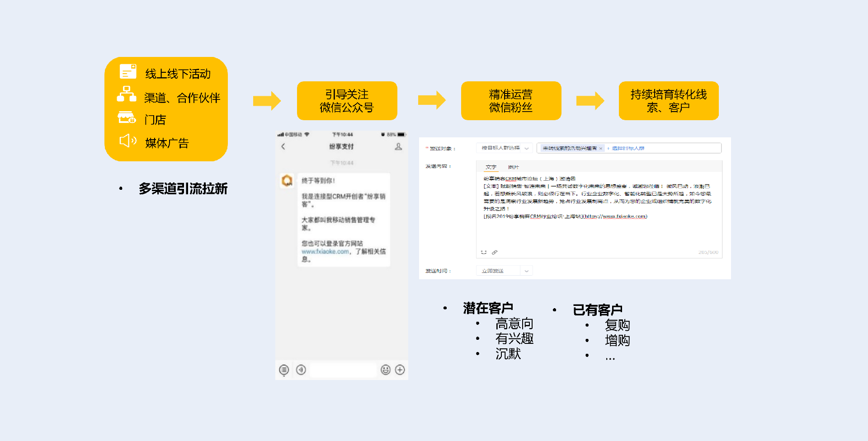Image resolution: width=868 pixels, height=441 pixels.
Task: Click the 持续培育转化线索、客户 box
Action: 669,101
